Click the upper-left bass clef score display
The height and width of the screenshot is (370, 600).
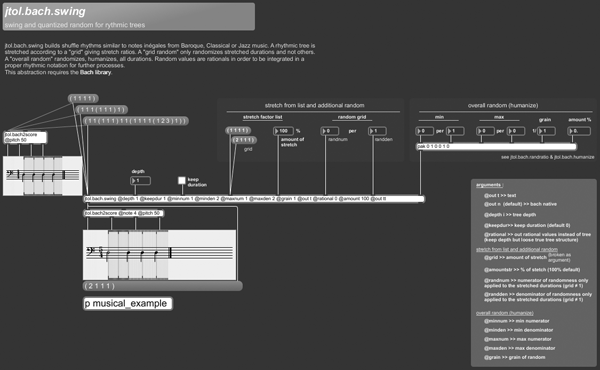coord(42,176)
